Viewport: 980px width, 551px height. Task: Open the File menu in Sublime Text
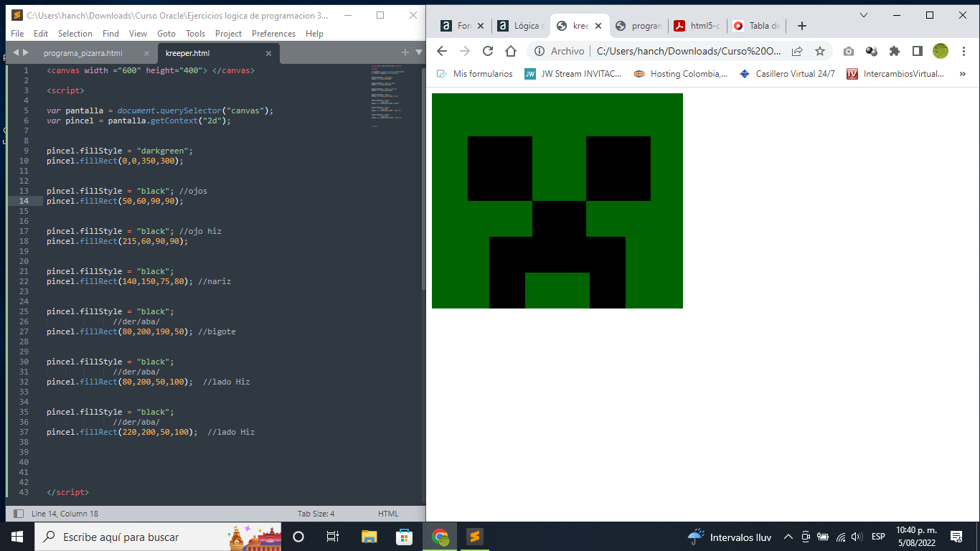pos(17,33)
